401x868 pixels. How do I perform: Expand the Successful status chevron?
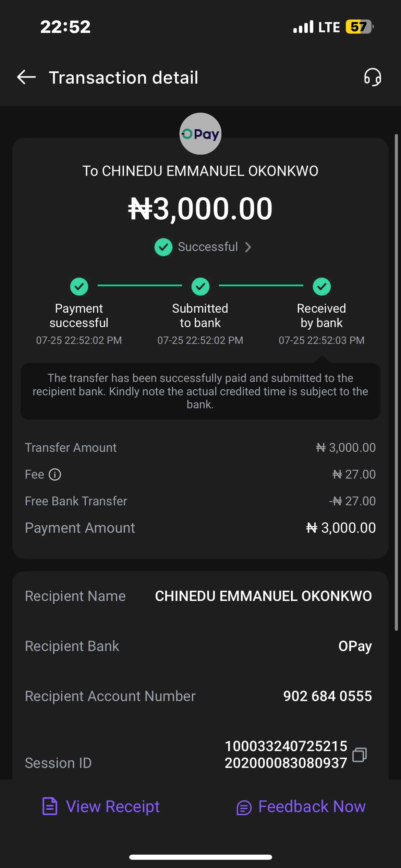tap(248, 247)
